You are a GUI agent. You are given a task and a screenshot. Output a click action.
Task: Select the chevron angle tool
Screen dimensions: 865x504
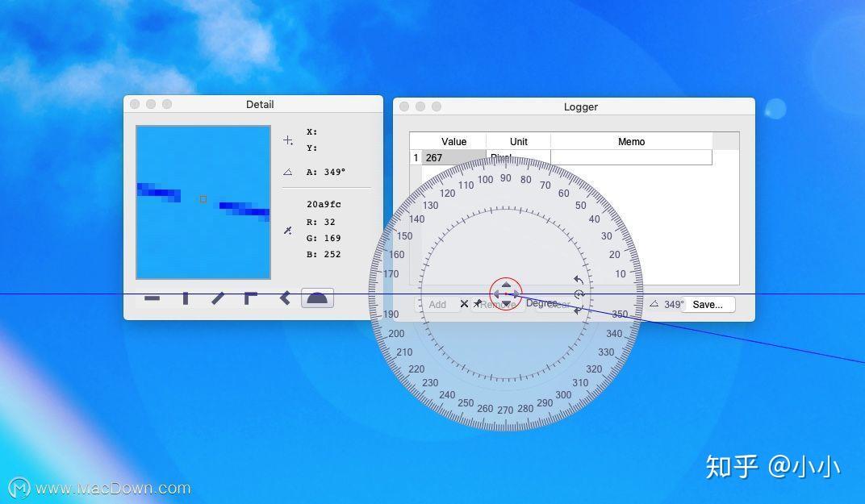point(284,297)
